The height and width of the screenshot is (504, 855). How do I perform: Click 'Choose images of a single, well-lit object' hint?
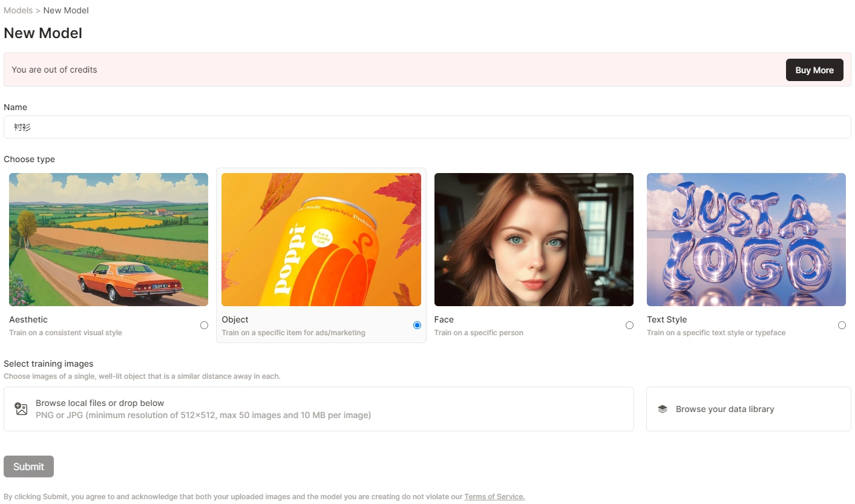click(x=142, y=376)
